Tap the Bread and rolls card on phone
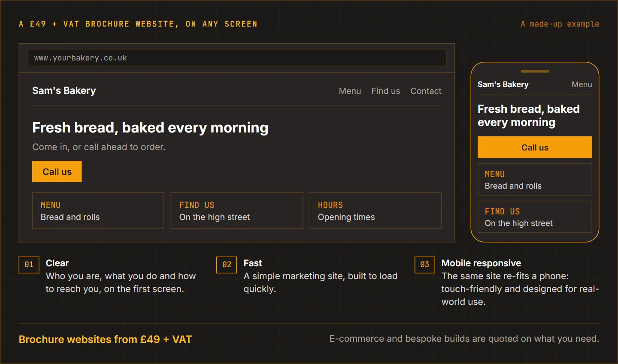 tap(535, 180)
